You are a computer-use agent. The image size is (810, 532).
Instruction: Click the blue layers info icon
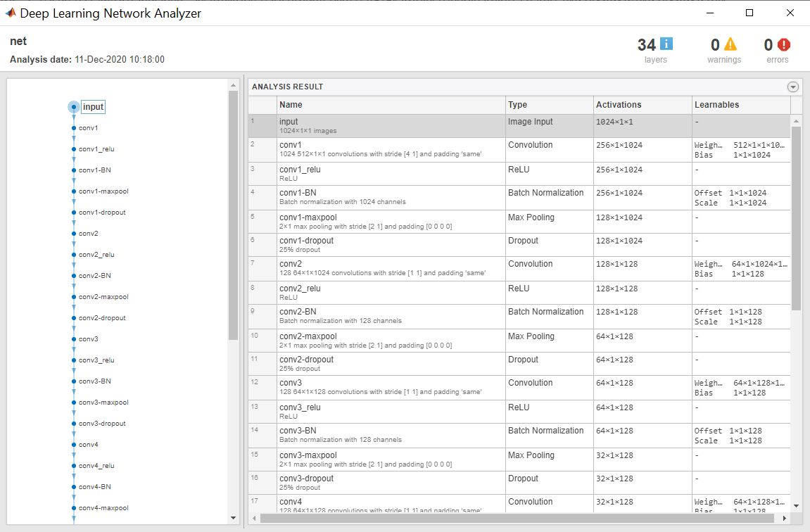pyautogui.click(x=666, y=44)
